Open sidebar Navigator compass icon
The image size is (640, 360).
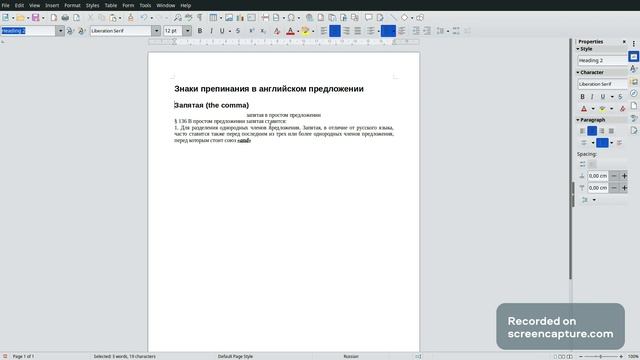633,93
